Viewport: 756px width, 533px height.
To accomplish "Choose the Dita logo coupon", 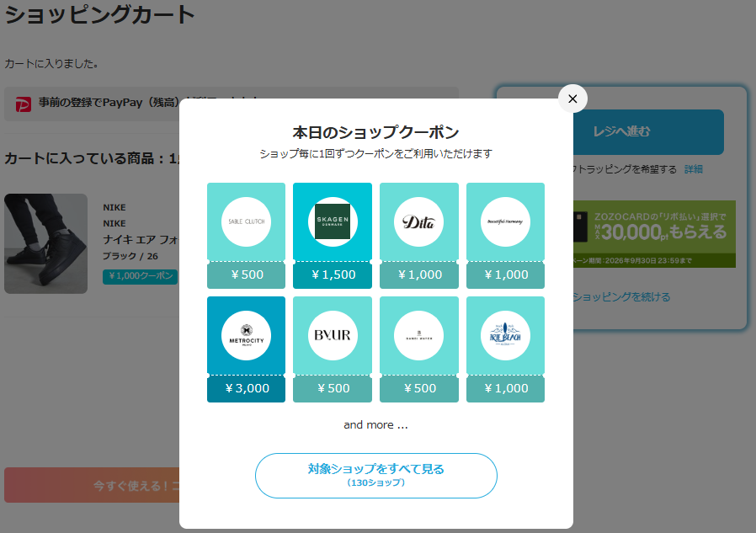I will (x=418, y=222).
